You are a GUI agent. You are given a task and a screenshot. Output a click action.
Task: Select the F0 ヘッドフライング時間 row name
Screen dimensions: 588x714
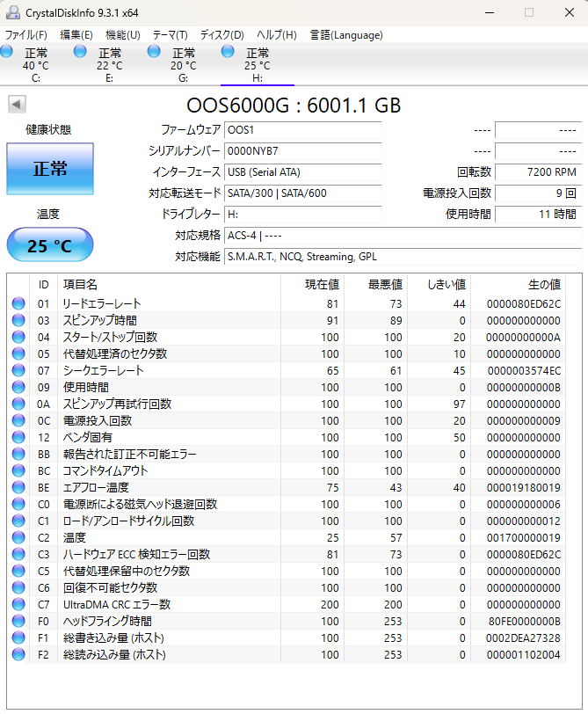click(107, 621)
